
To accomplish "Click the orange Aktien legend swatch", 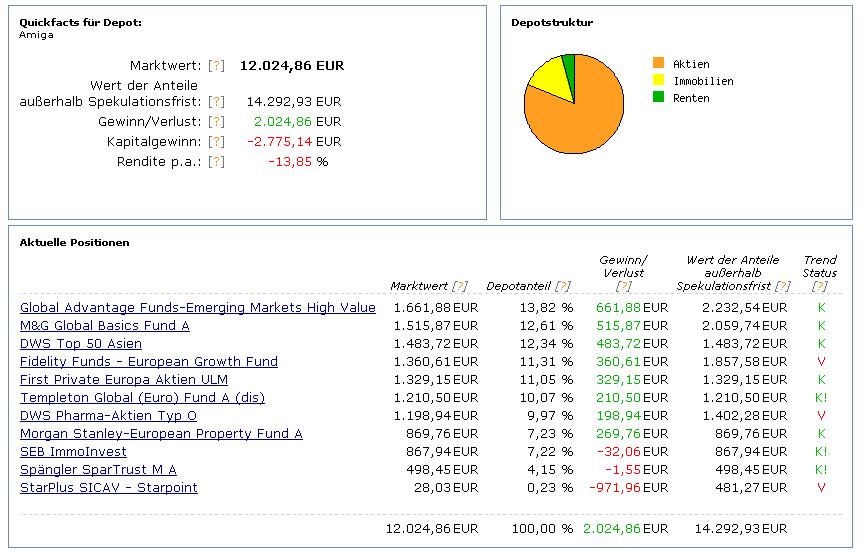I will [x=658, y=64].
